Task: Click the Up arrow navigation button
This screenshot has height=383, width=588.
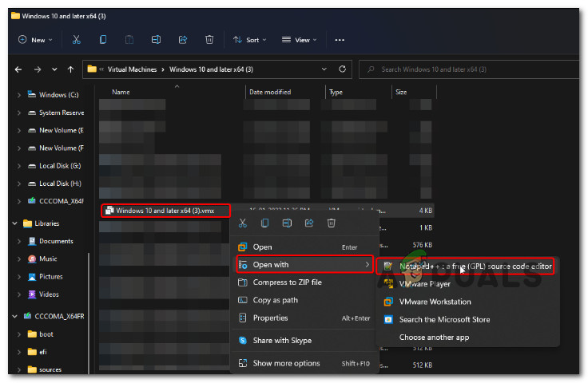Action: [71, 69]
